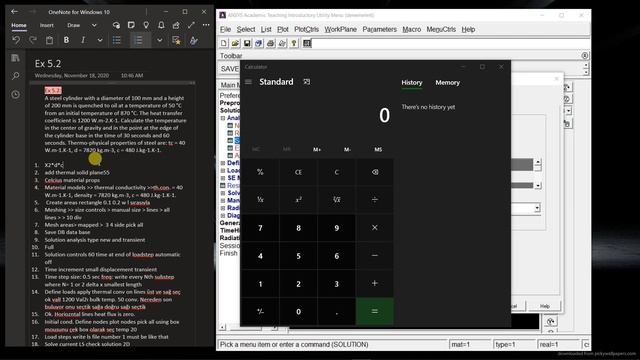Click the equals button in Calculator
This screenshot has width=640, height=360.
(x=375, y=311)
